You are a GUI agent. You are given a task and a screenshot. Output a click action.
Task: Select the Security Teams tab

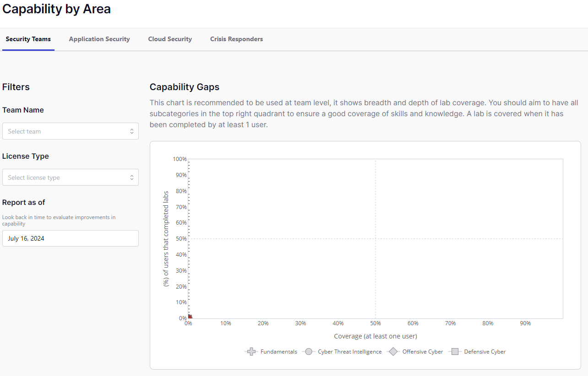28,39
